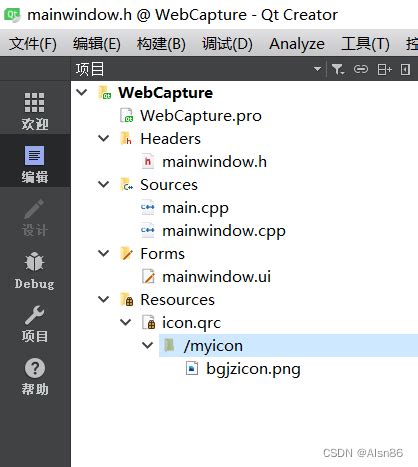Click the WebCapture project folder icon
The height and width of the screenshot is (467, 418).
(104, 93)
